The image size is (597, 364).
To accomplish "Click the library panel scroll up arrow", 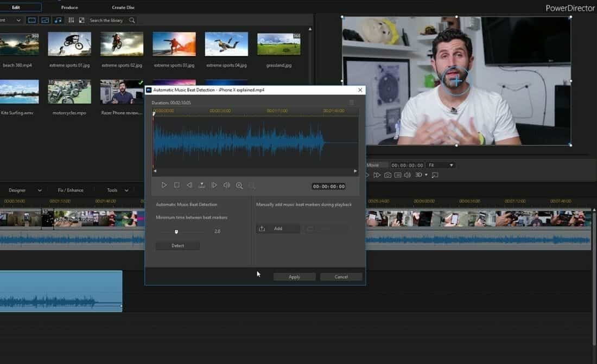I will [310, 29].
